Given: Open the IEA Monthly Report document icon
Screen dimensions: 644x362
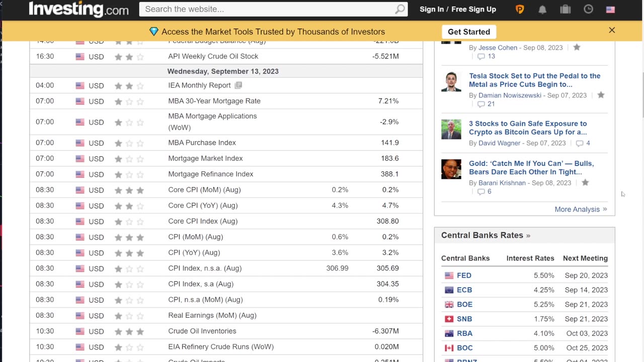Looking at the screenshot, I should click(x=238, y=85).
